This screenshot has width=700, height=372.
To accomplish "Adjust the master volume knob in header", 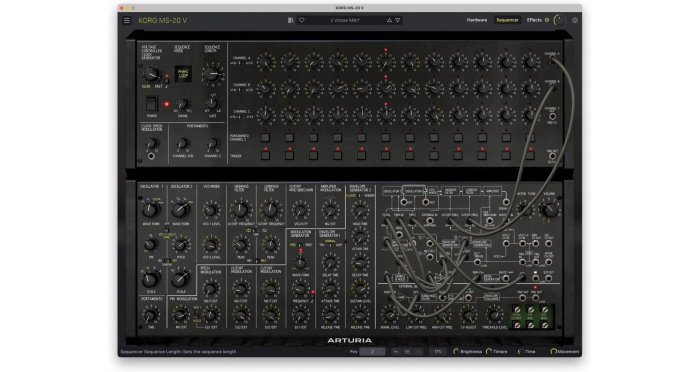I will 559,20.
